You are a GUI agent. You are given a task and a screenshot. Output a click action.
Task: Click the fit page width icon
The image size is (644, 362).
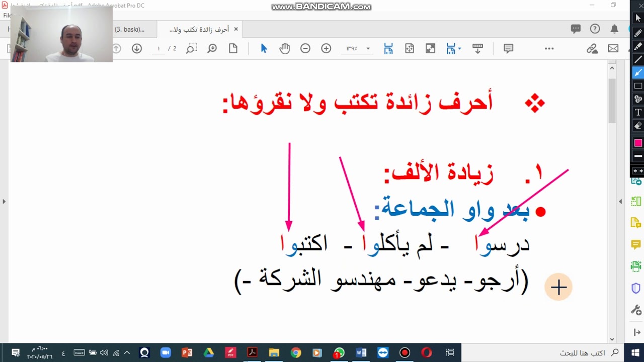(388, 49)
